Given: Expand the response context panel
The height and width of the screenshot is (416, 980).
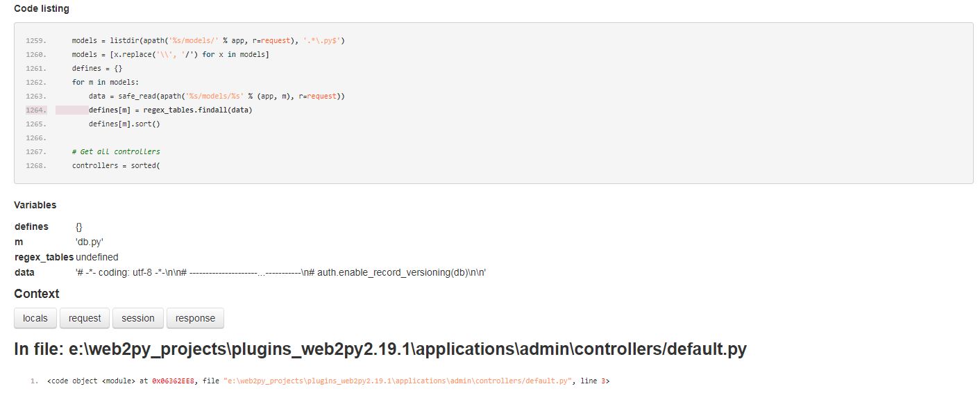Looking at the screenshot, I should (x=195, y=318).
